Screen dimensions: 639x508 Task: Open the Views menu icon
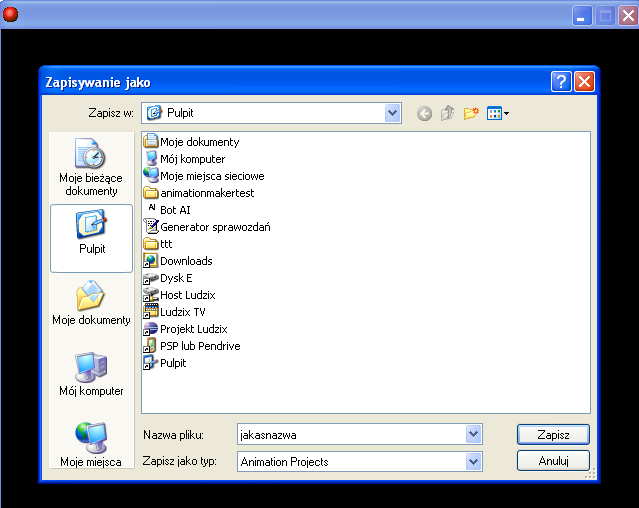pos(497,114)
